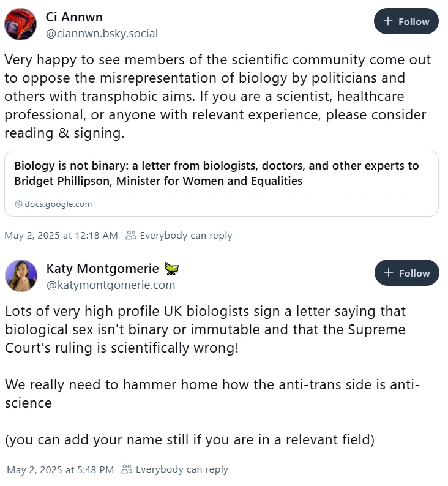This screenshot has height=486, width=448.
Task: Open Katy Montgomerie's profile avatar
Action: [21, 275]
